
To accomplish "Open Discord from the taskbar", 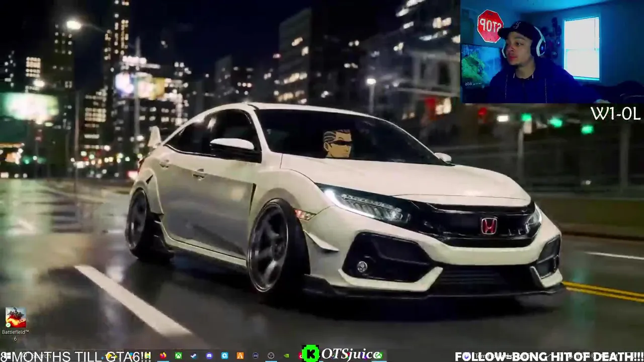I will [x=209, y=355].
